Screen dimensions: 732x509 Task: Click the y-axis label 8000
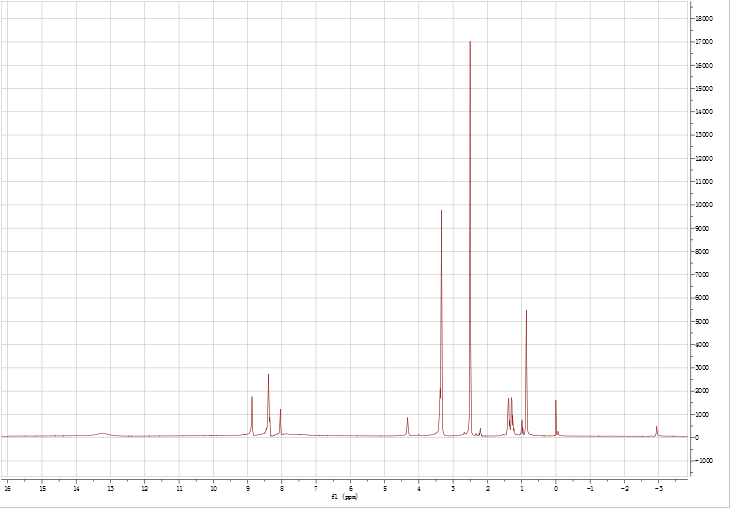[703, 252]
